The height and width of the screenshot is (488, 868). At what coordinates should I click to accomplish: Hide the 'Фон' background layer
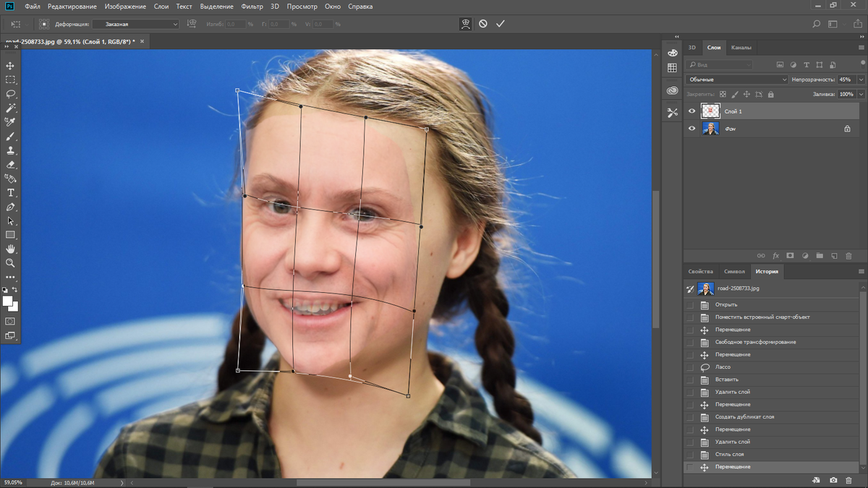click(x=692, y=129)
